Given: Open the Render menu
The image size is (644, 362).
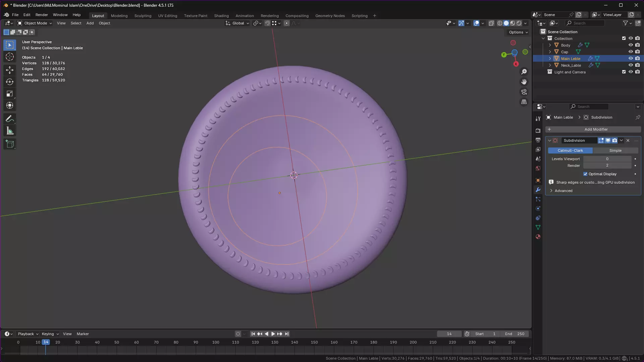Looking at the screenshot, I should (42, 15).
